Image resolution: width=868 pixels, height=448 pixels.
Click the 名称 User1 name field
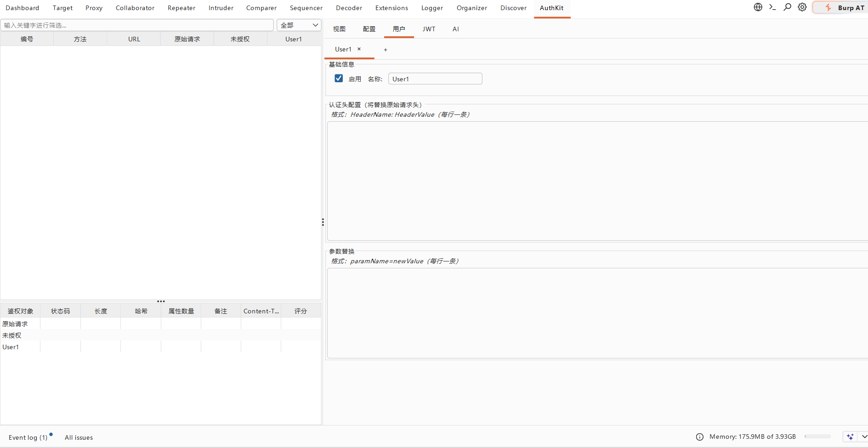pos(435,79)
